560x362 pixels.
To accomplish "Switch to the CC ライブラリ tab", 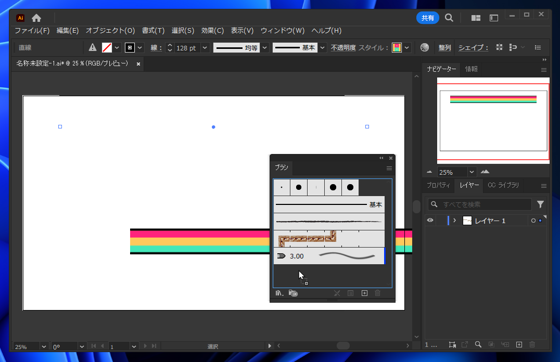I will (503, 185).
